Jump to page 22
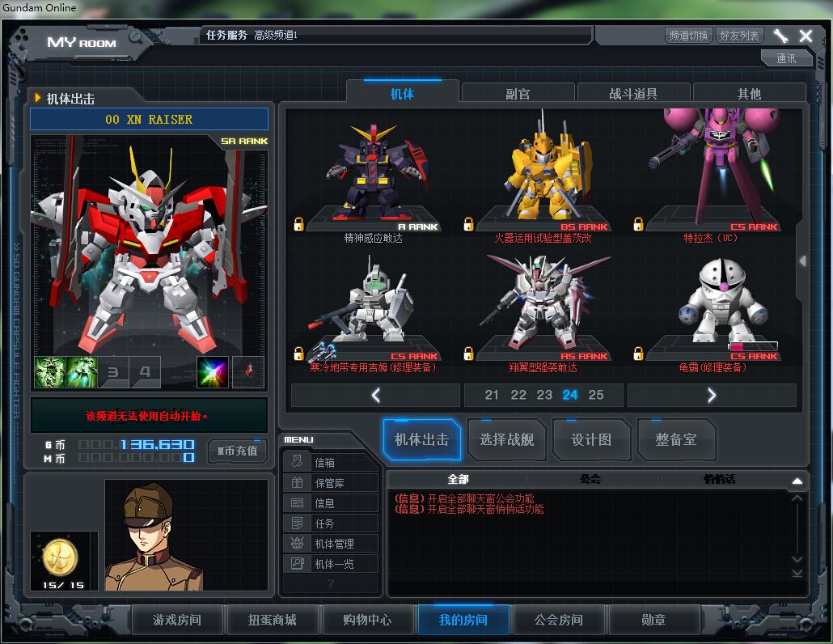Image resolution: width=833 pixels, height=644 pixels. [x=518, y=395]
